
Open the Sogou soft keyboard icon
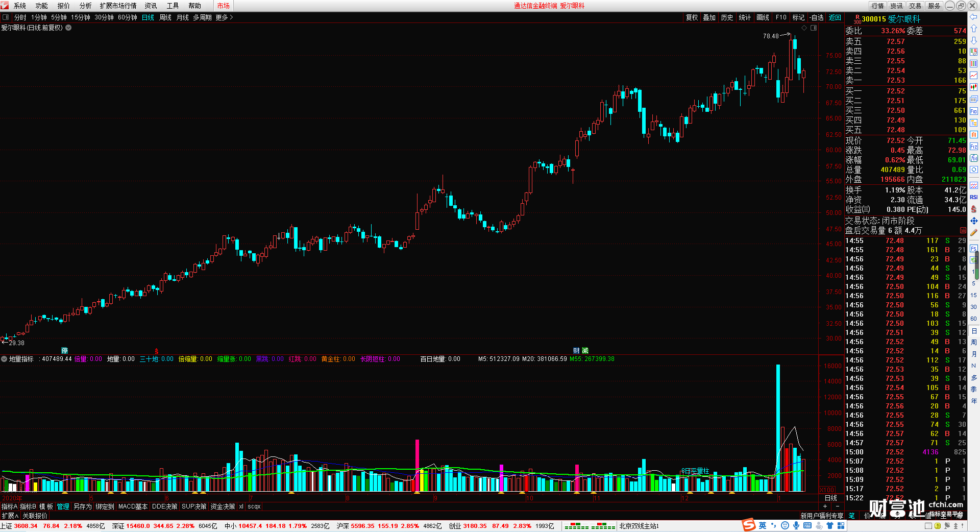pos(807,525)
